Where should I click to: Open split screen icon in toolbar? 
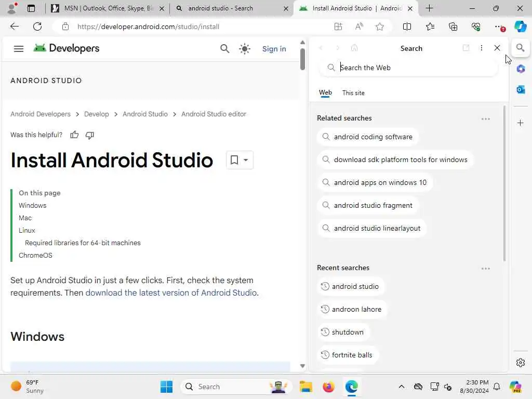click(407, 26)
